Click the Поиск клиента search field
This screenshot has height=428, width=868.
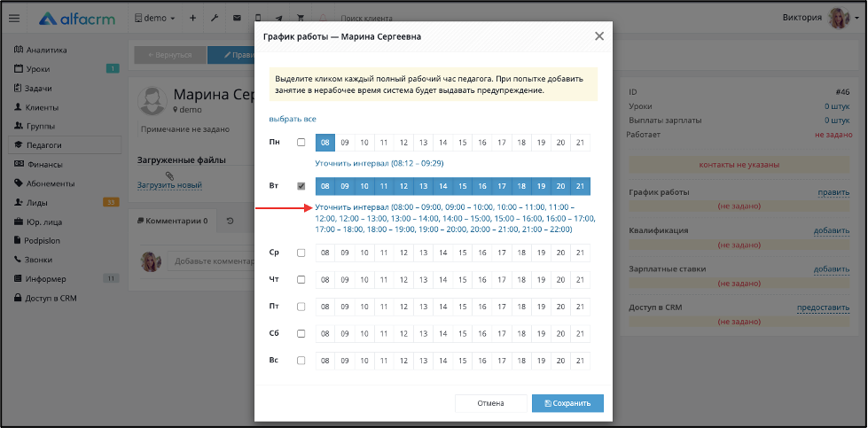[x=366, y=19]
